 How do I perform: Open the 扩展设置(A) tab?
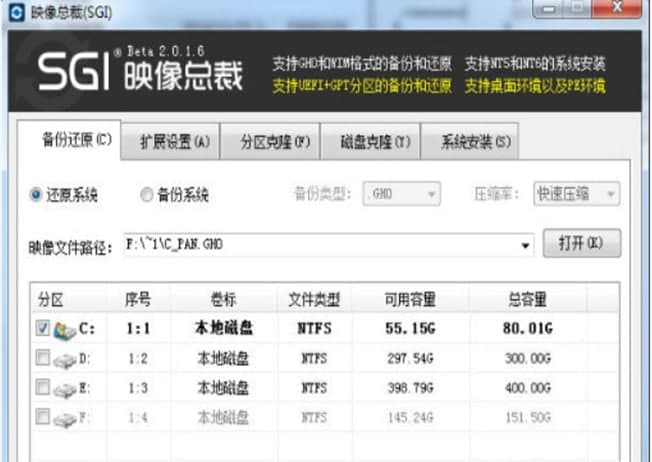tap(170, 142)
